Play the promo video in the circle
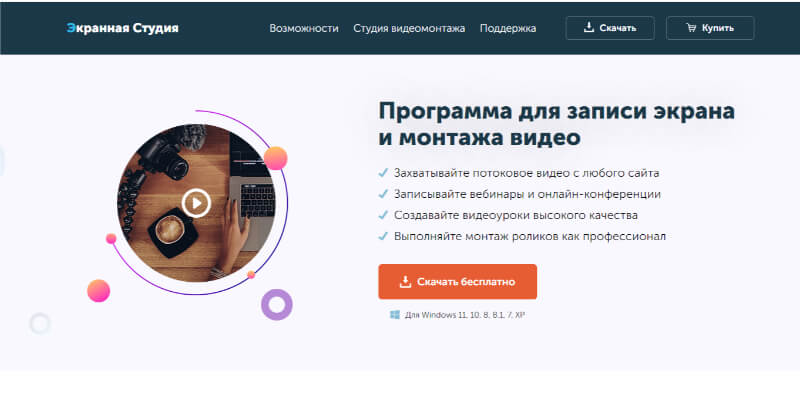The height and width of the screenshot is (408, 800). [196, 203]
